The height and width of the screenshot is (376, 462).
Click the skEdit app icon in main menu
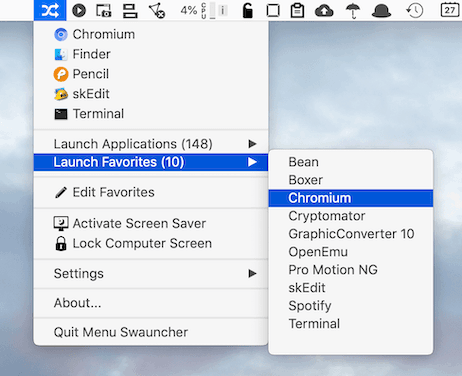(61, 94)
